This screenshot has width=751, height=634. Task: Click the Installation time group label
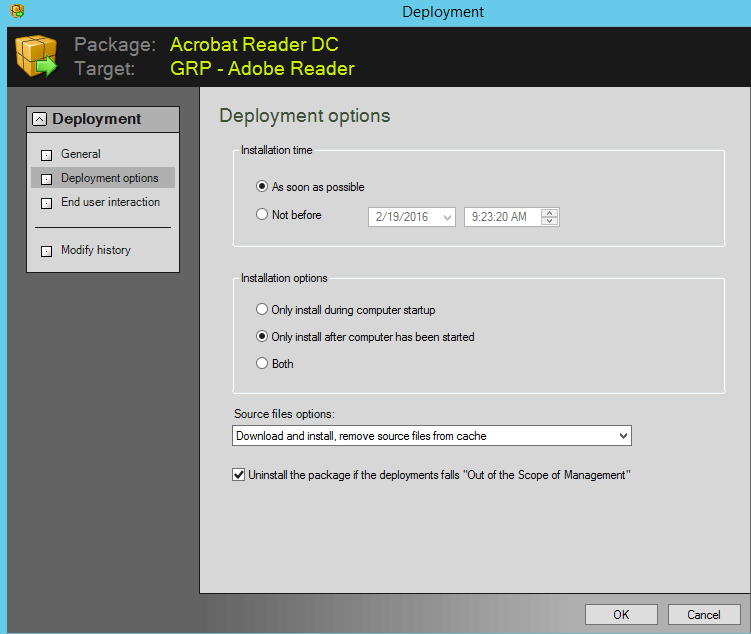tap(276, 150)
